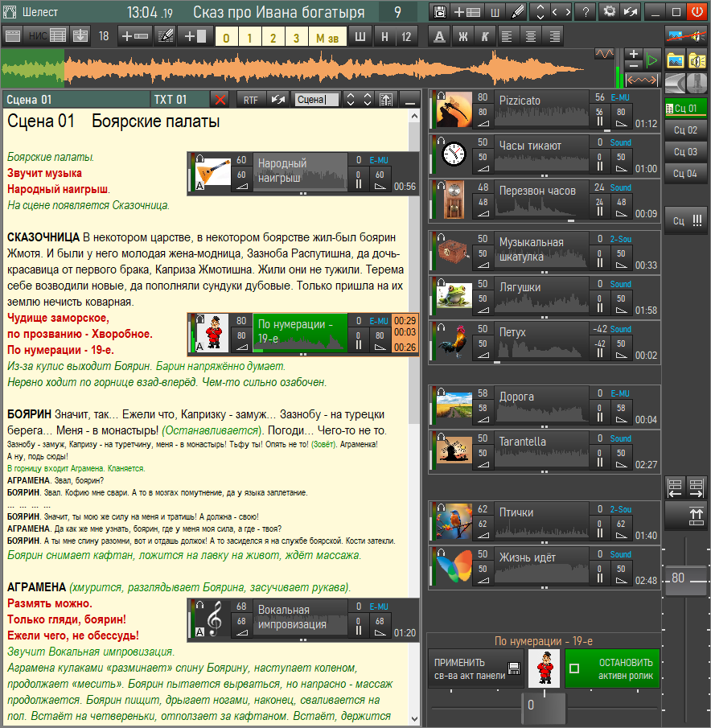711x728 pixels.
Task: Open settings with the gear icon
Action: click(x=609, y=11)
